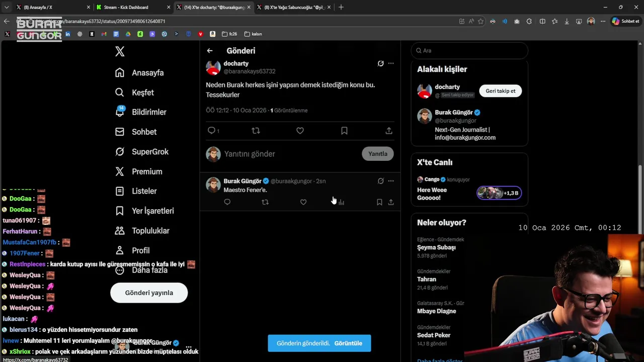Image resolution: width=644 pixels, height=362 pixels.
Task: Open the Şeyma Subaşı trending topic
Action: (436, 247)
